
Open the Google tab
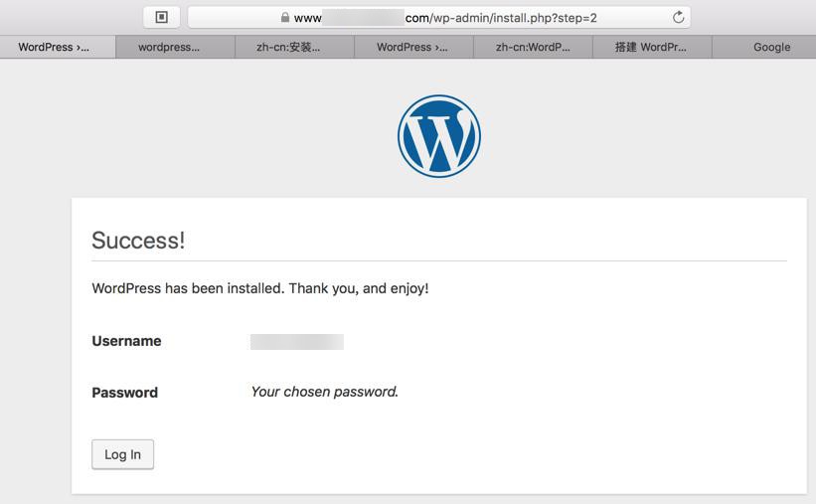[x=771, y=47]
